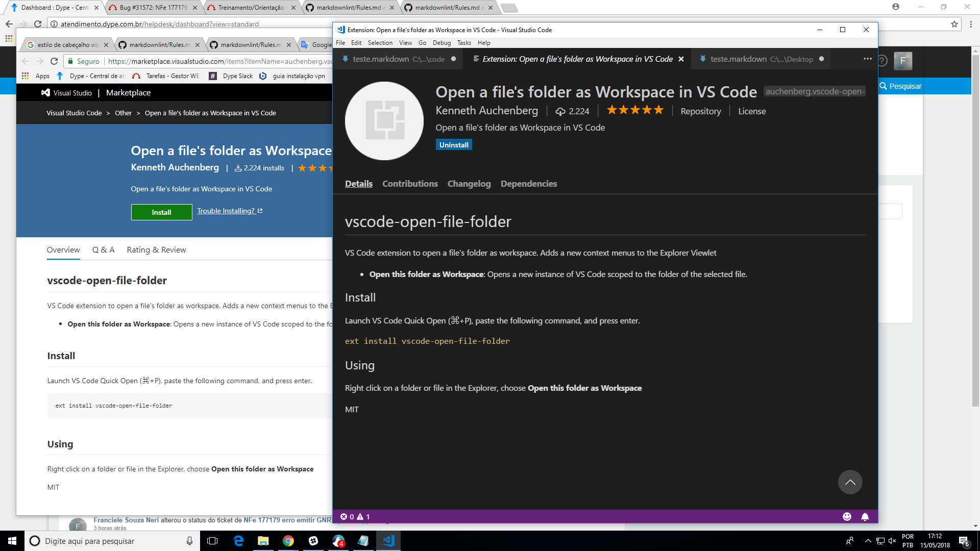Reload the Marketplace page in Chrome
The height and width of the screenshot is (551, 980).
coord(54,61)
